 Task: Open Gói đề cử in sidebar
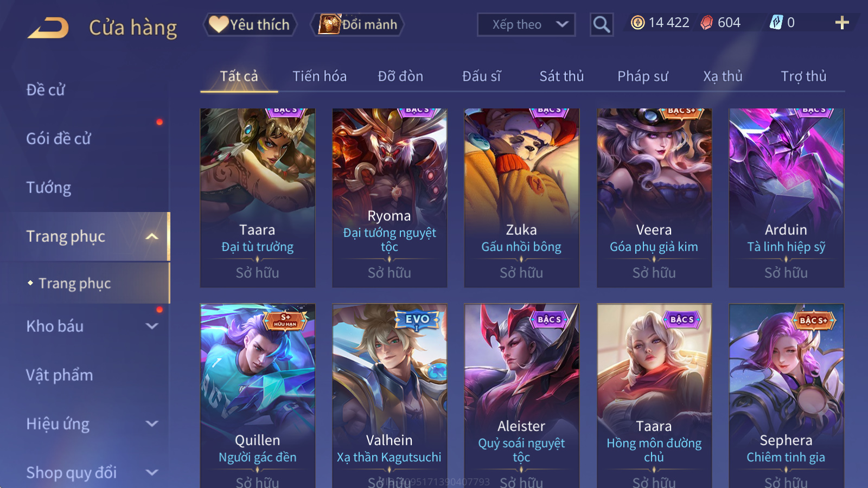pos(59,139)
